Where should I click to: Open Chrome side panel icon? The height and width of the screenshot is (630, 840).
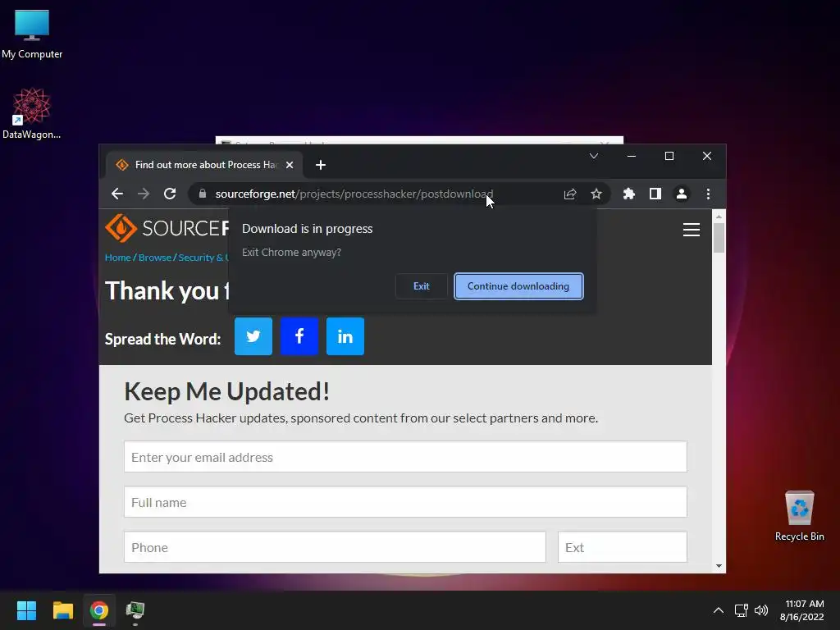(x=655, y=194)
